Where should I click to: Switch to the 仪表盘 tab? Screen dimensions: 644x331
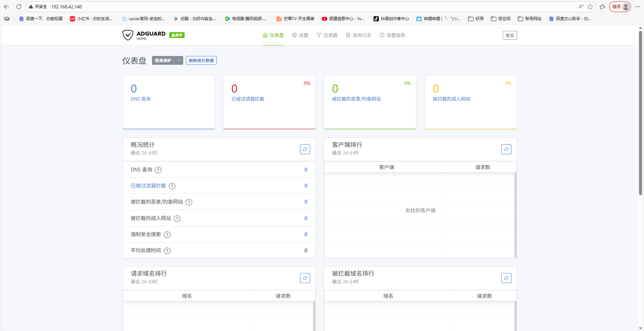(x=273, y=35)
